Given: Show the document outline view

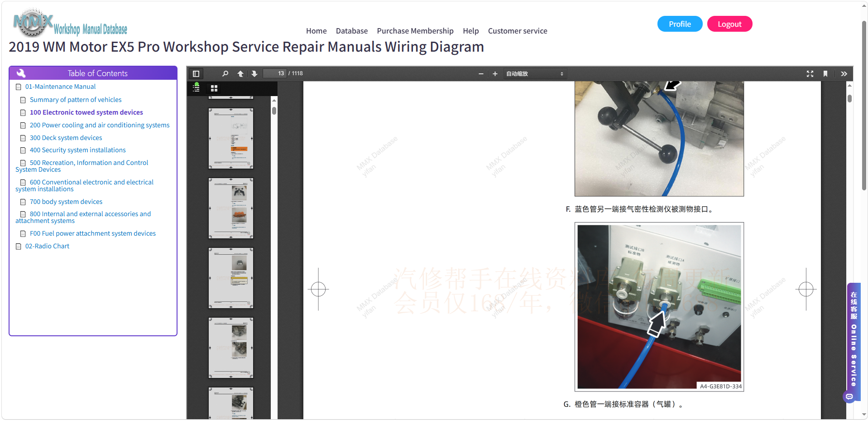Looking at the screenshot, I should tap(197, 88).
